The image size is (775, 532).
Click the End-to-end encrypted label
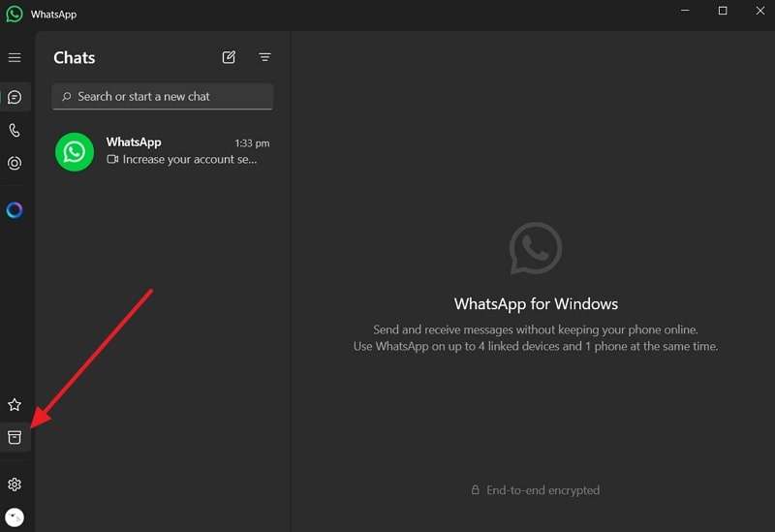[542, 490]
